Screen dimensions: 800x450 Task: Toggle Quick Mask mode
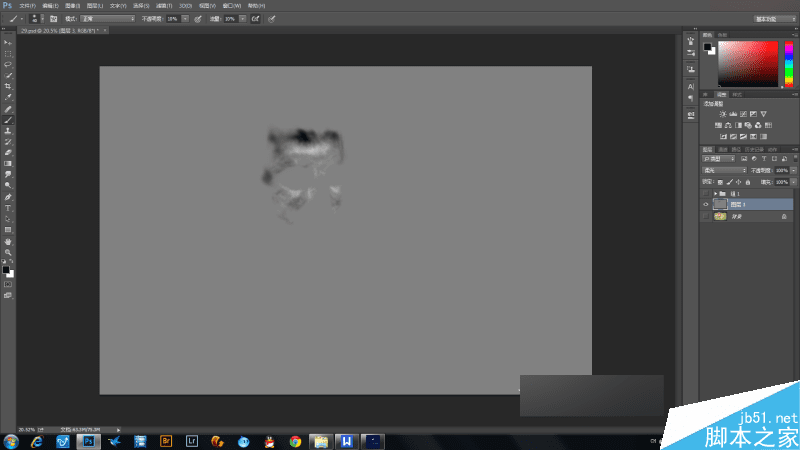8,284
